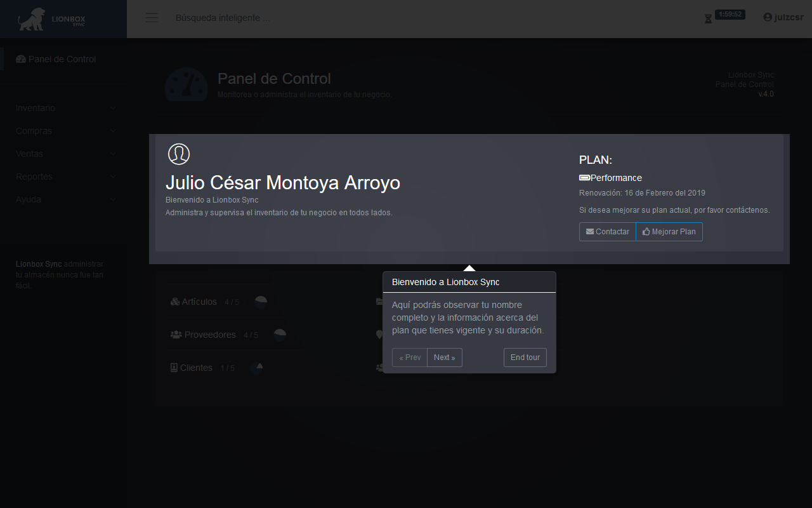Expand the Reportes chevron arrow

coord(113,177)
